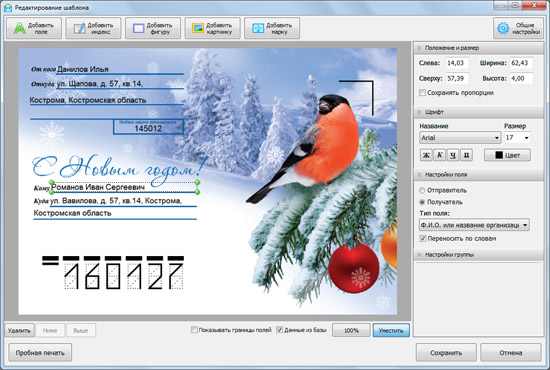This screenshot has width=550, height=370.
Task: Uncheck Переносить по словам option
Action: point(422,238)
